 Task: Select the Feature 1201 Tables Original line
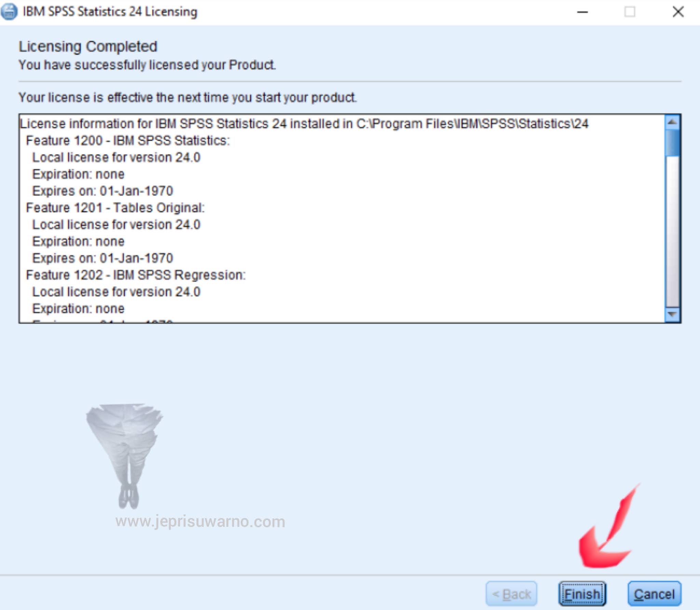[x=116, y=207]
